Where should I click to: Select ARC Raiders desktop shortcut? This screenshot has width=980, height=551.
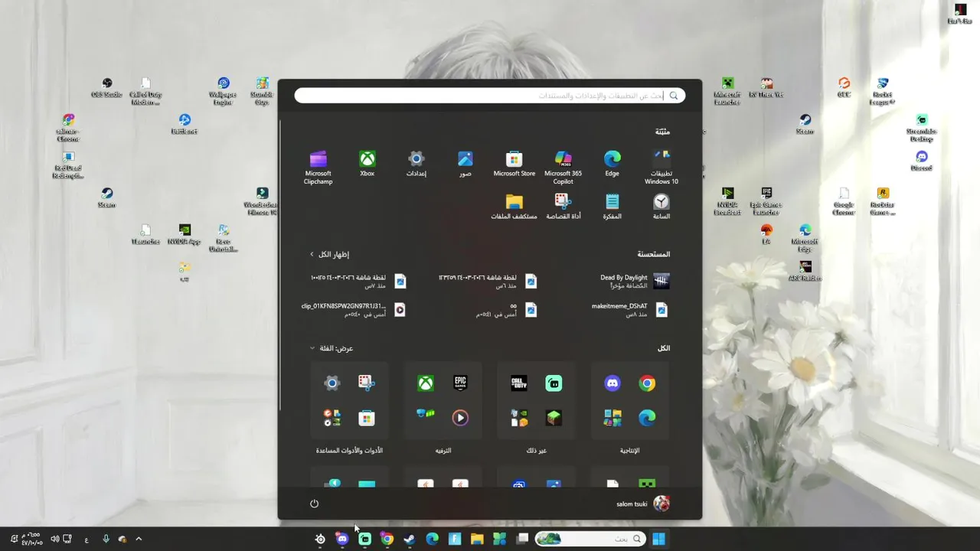[805, 271]
